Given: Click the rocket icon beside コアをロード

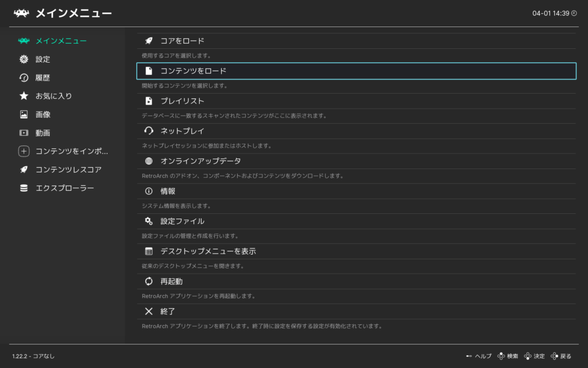Looking at the screenshot, I should click(149, 41).
